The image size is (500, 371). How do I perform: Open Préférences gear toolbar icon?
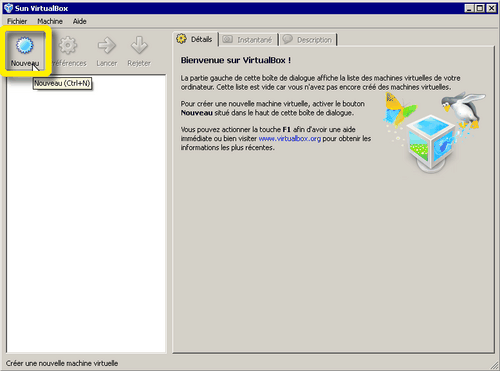point(68,45)
